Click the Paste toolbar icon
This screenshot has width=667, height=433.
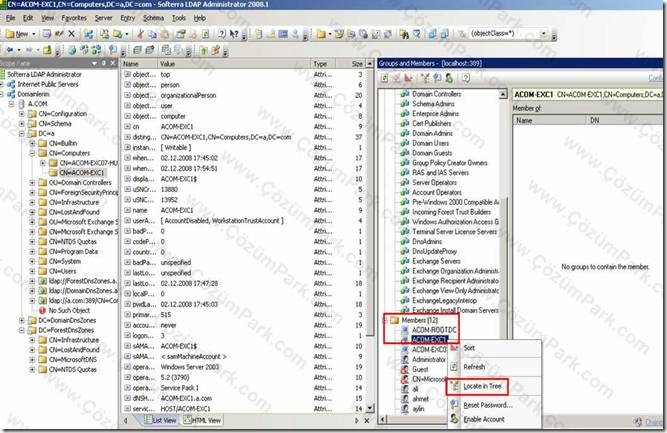tap(166, 34)
